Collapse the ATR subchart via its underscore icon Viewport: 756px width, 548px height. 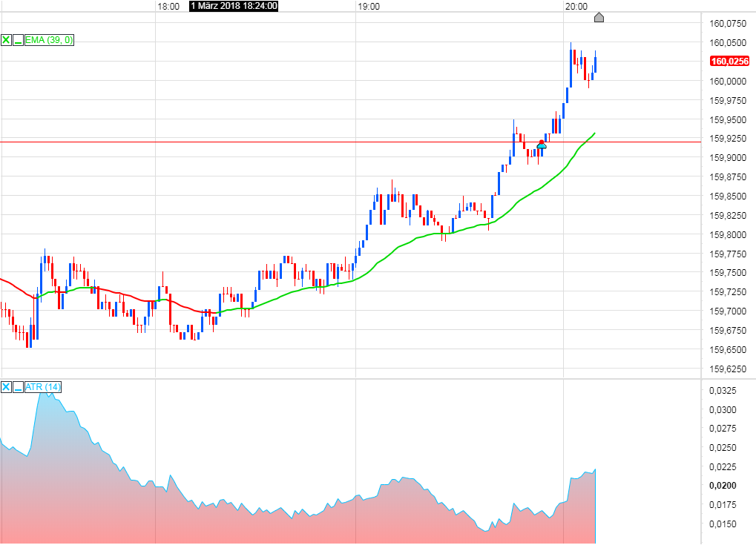(18, 386)
